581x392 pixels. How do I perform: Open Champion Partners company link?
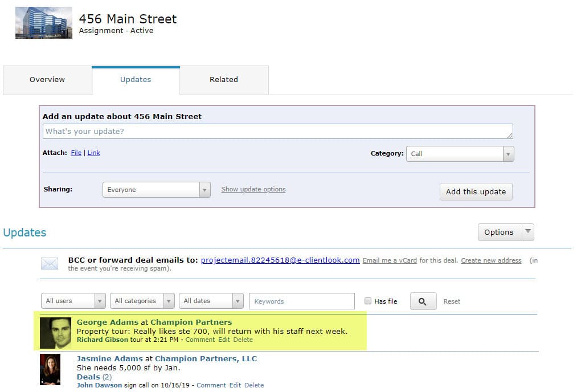[191, 322]
